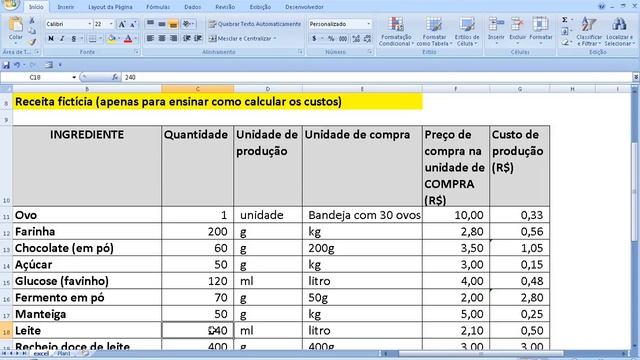The image size is (640, 360).
Task: Decrease font size with small A
Action: click(x=133, y=24)
